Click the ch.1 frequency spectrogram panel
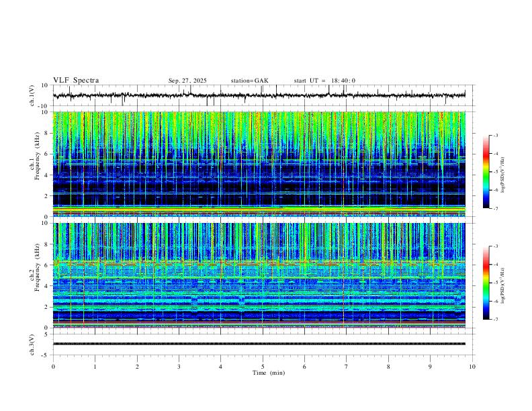The height and width of the screenshot is (411, 532). (259, 164)
